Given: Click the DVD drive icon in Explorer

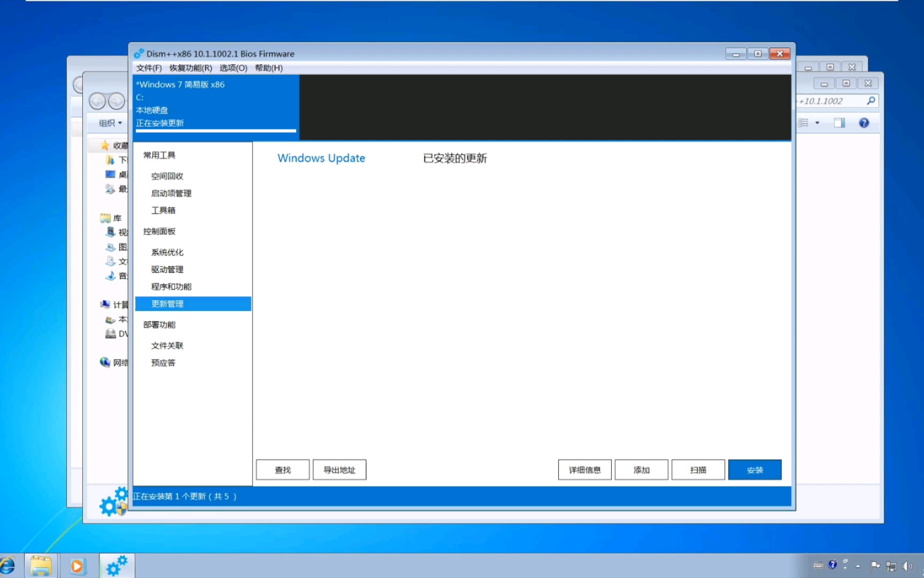Looking at the screenshot, I should pos(111,333).
